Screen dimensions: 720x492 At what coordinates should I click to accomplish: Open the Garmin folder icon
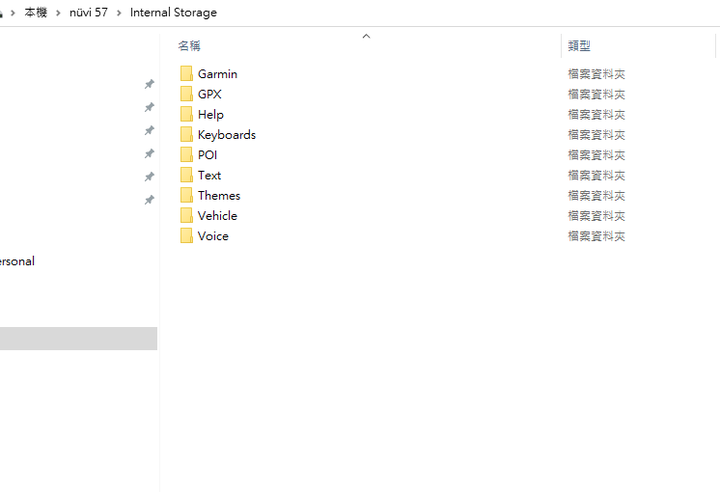[186, 74]
